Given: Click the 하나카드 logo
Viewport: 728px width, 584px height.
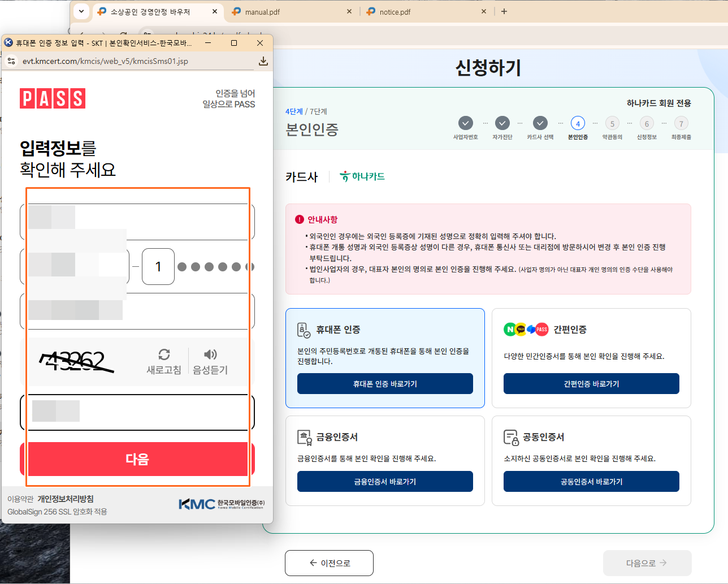Looking at the screenshot, I should coord(362,176).
